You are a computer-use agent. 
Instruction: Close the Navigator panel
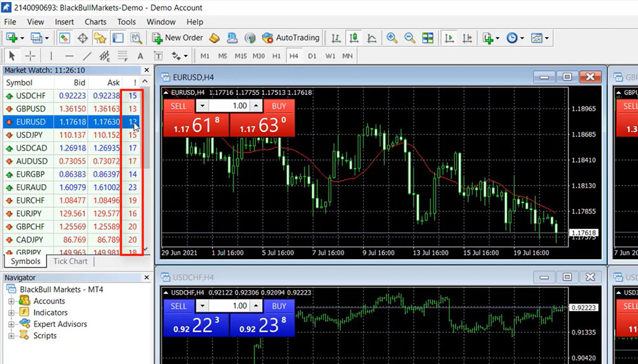(147, 277)
